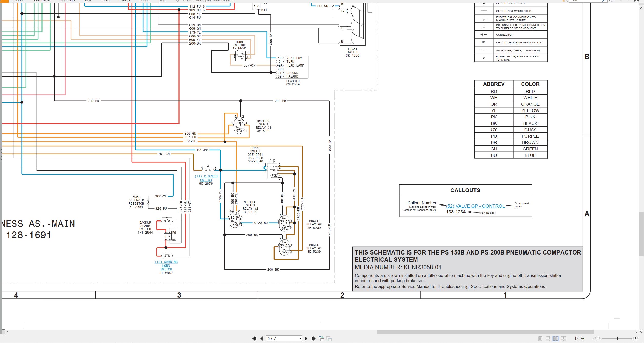Click the ABBREV column header
Viewport: 644px width, 343px height.
494,84
